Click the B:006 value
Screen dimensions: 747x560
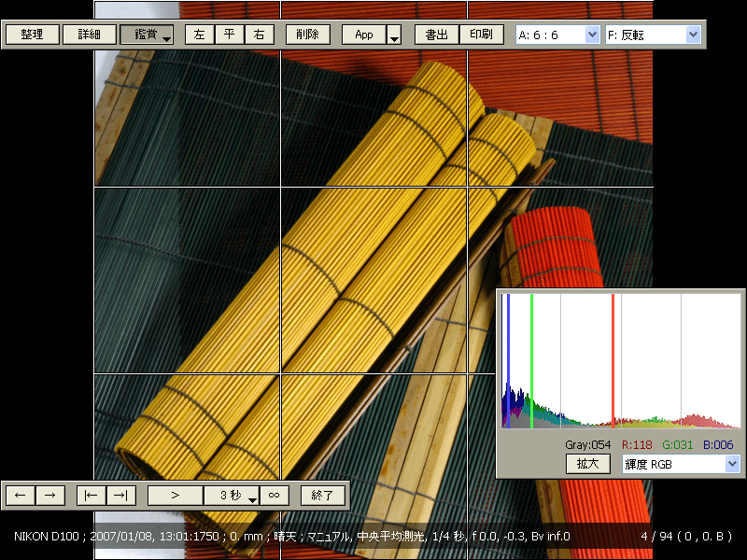click(x=718, y=445)
